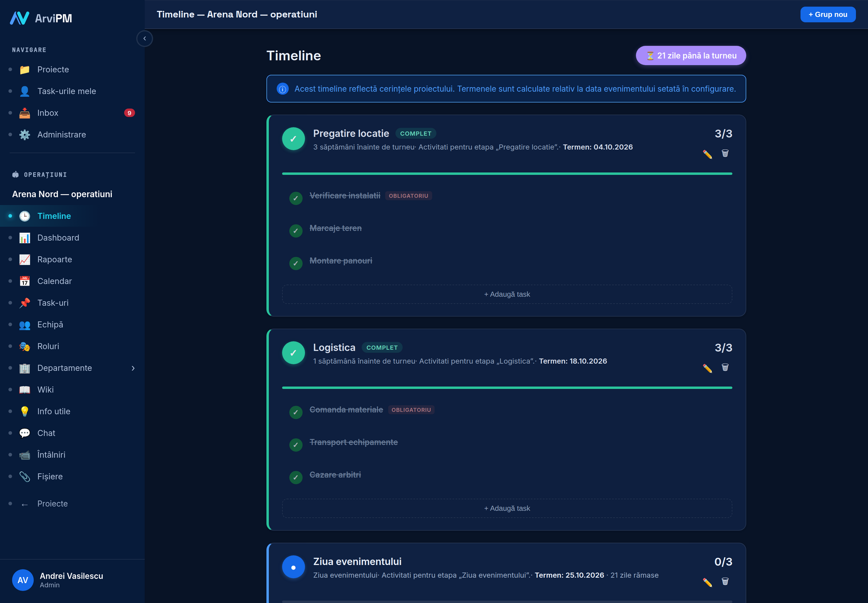The image size is (868, 603).
Task: Click the Roluri masks icon
Action: (x=25, y=347)
